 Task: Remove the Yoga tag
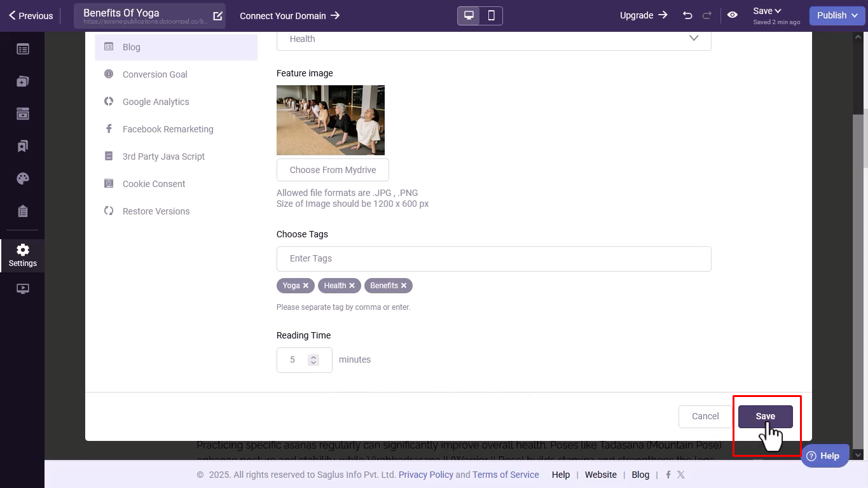pos(306,286)
